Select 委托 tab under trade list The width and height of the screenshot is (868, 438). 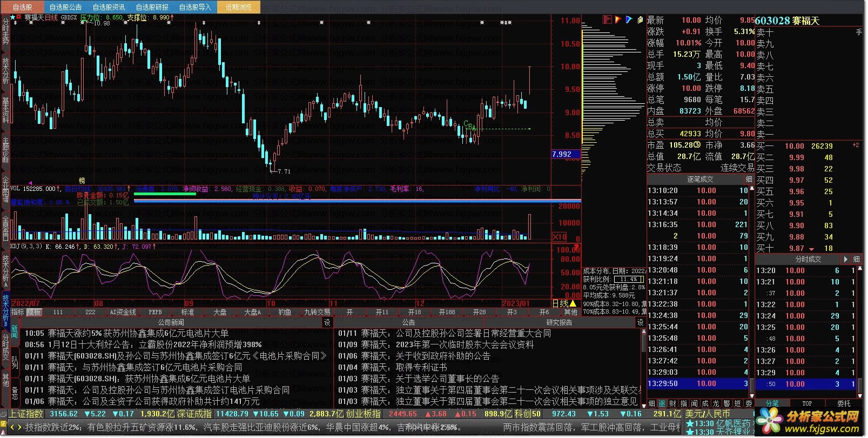pos(844,403)
